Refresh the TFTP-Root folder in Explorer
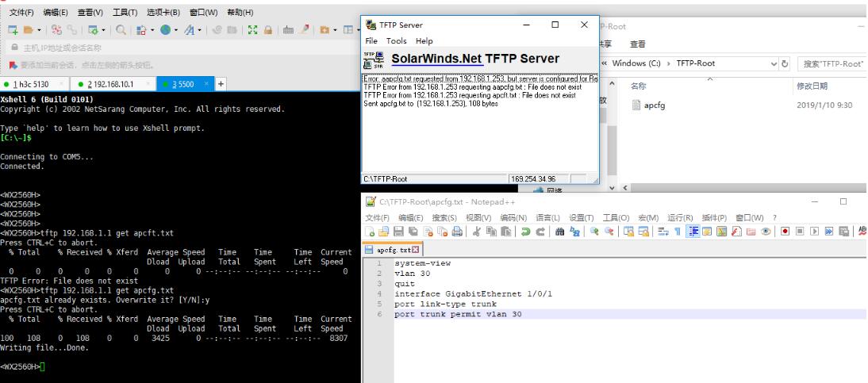The image size is (868, 383). [x=786, y=63]
